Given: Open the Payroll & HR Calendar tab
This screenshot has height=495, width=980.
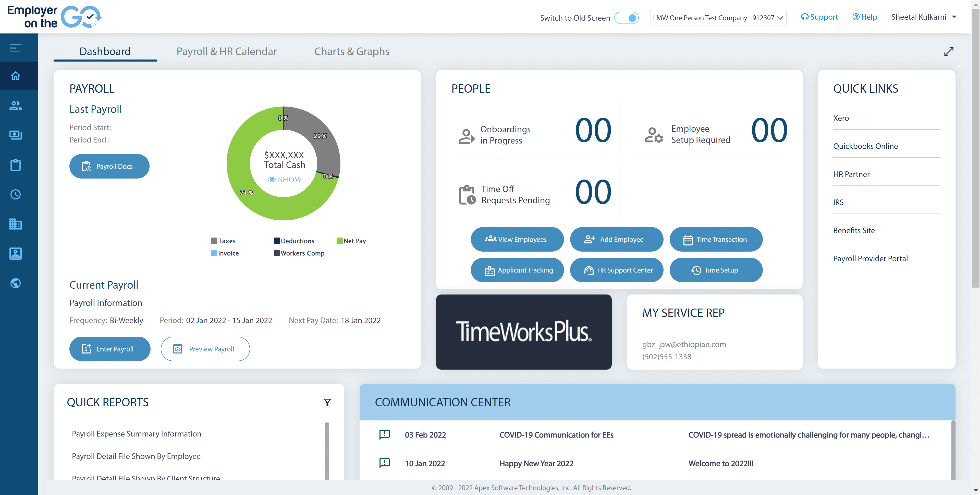Looking at the screenshot, I should [x=226, y=51].
